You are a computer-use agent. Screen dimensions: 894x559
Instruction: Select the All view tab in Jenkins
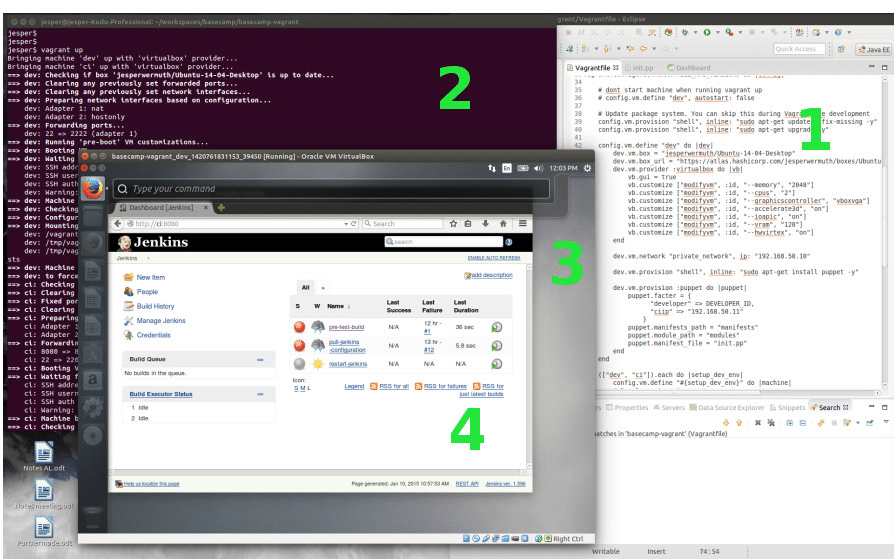coord(306,287)
